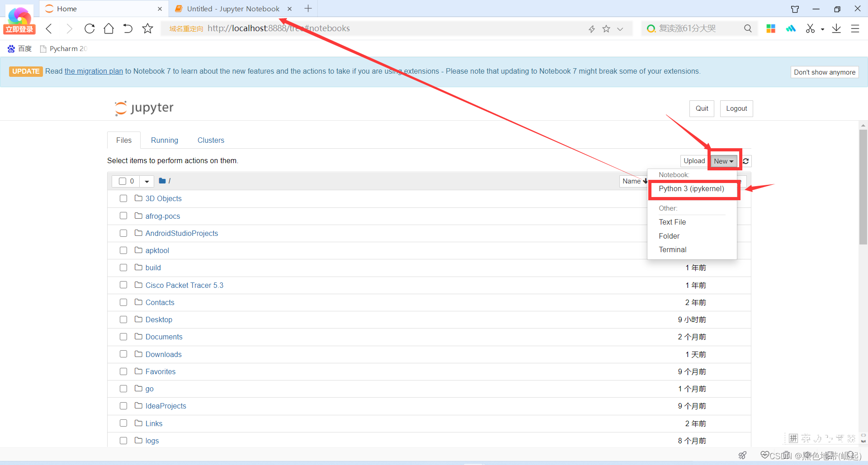
Task: Check the Cisco Packet Tracer 5.3 checkbox
Action: click(123, 285)
